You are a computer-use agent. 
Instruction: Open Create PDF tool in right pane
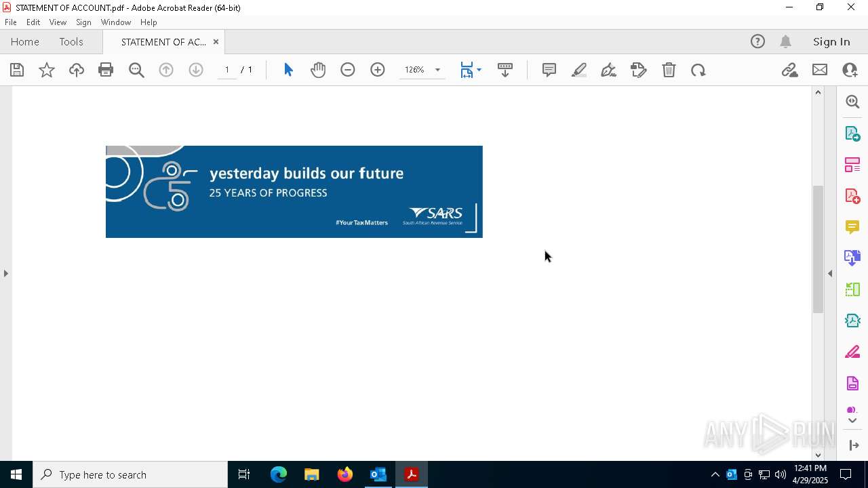click(852, 196)
